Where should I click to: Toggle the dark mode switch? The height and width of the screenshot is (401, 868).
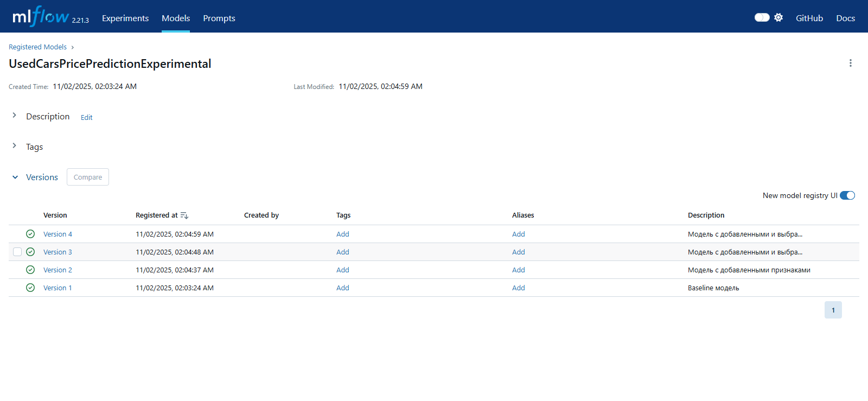[x=762, y=17]
